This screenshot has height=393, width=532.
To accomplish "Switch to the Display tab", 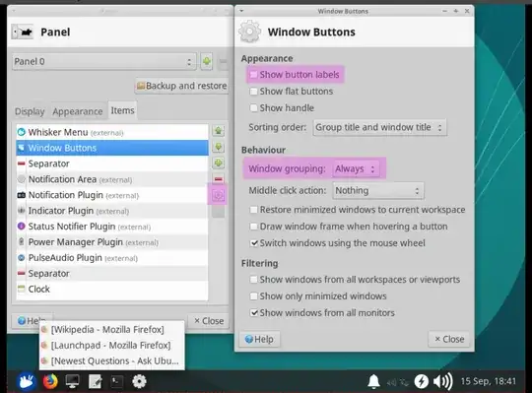I will [x=30, y=111].
